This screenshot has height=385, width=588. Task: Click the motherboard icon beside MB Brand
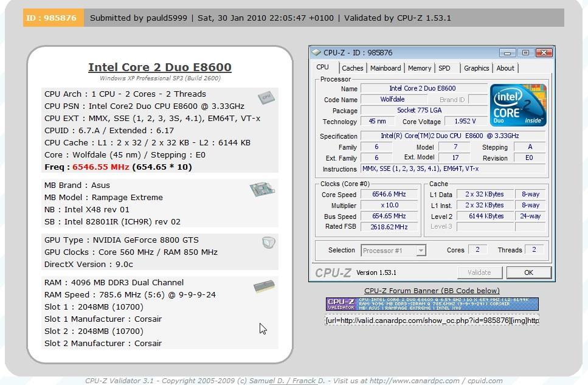[x=262, y=189]
